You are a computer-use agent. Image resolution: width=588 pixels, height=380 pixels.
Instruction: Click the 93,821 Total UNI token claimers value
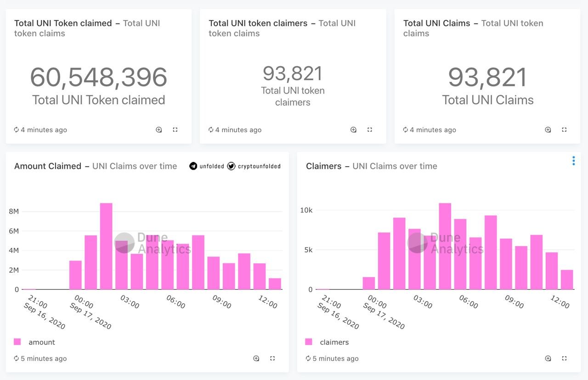293,73
